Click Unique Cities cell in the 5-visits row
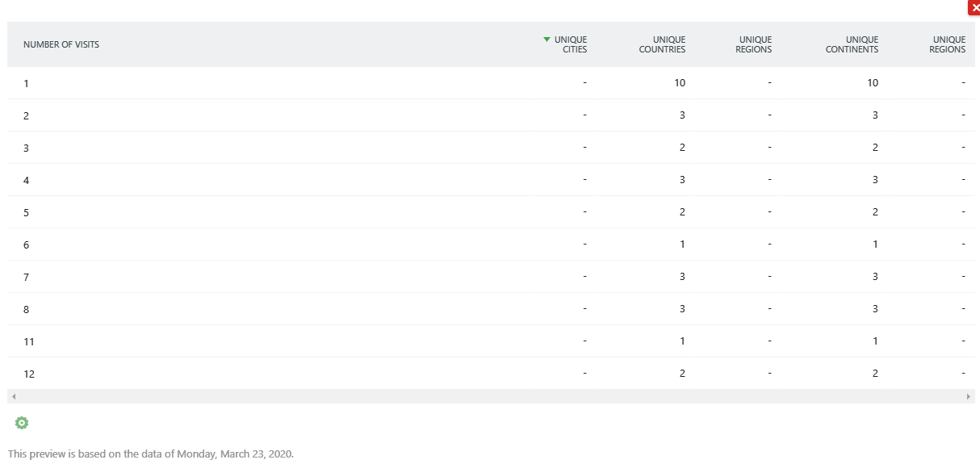Screen dimensions: 980x464 tap(584, 211)
